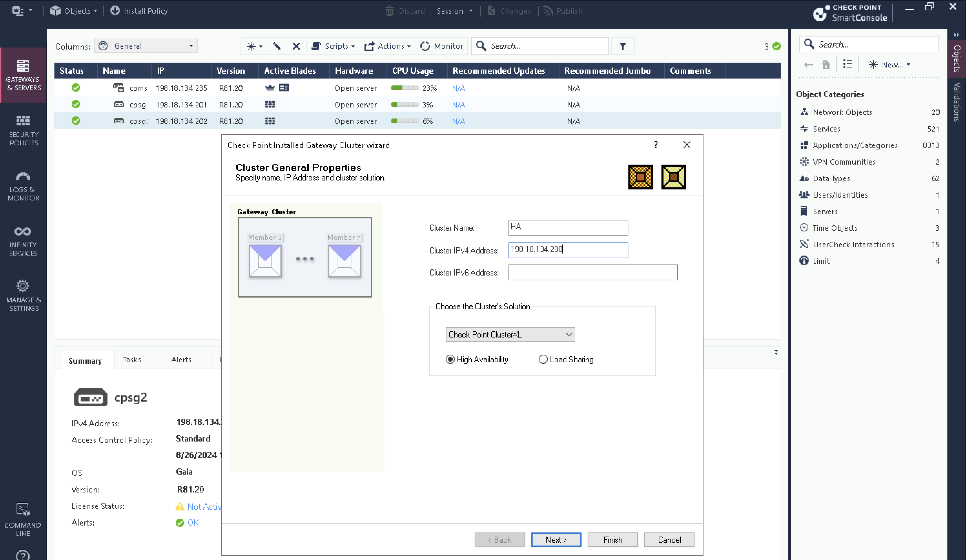Viewport: 966px width, 560px height.
Task: Click cpms CPU usage bar
Action: click(404, 88)
